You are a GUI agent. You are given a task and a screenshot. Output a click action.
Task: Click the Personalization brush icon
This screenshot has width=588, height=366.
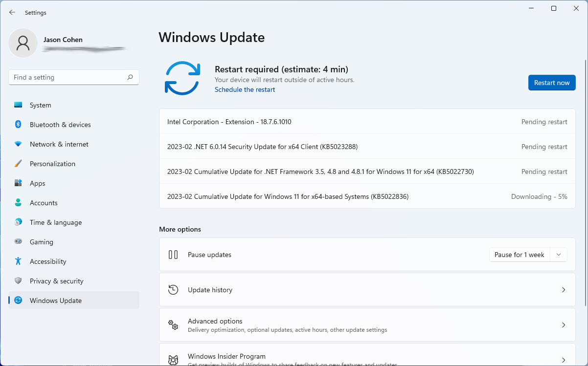coord(19,164)
